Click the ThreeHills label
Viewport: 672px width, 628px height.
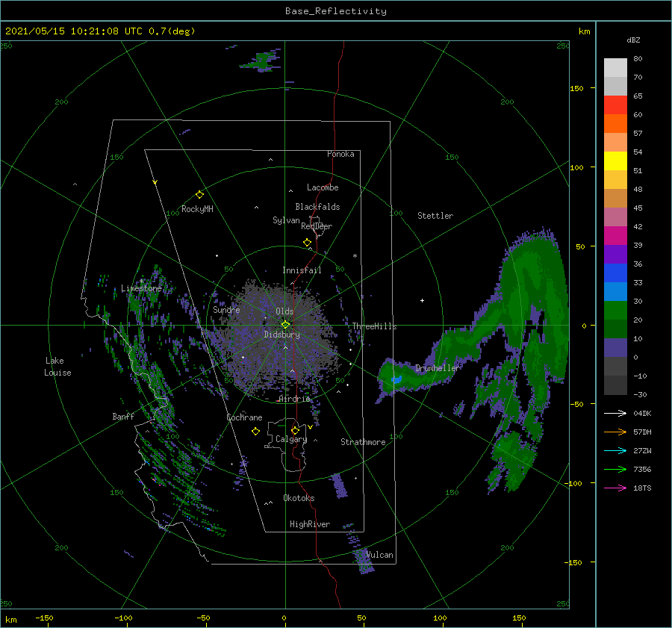click(374, 326)
